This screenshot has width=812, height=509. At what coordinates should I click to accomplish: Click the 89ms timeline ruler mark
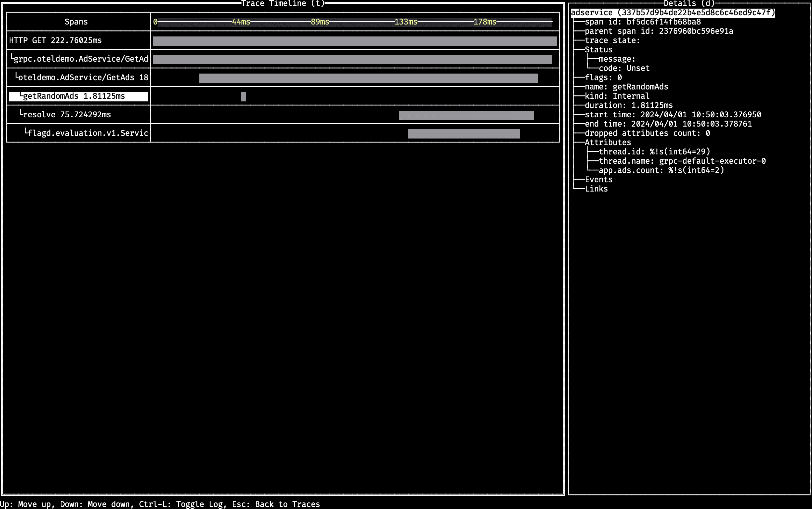[x=320, y=22]
